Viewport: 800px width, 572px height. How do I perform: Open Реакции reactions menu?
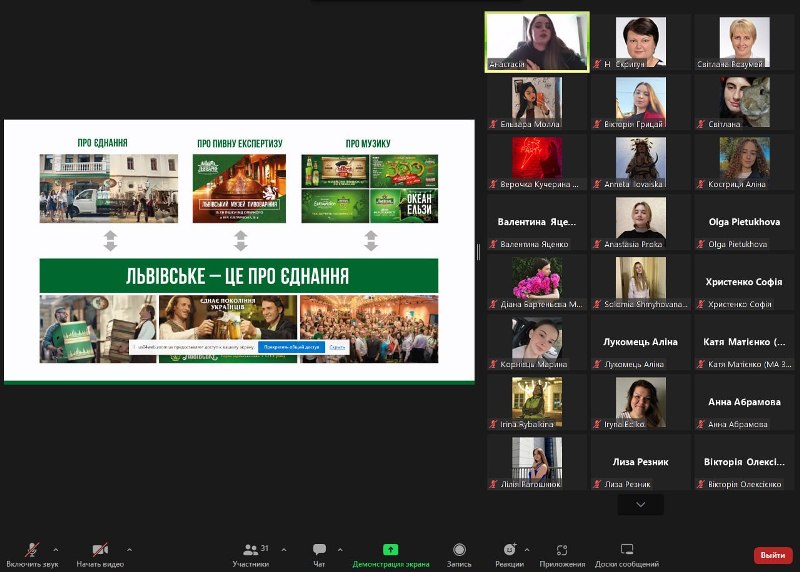coord(509,555)
